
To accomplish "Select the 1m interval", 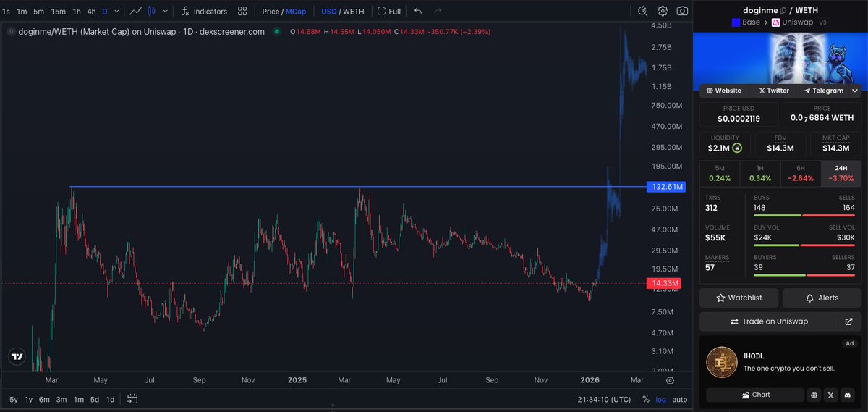I will (22, 12).
